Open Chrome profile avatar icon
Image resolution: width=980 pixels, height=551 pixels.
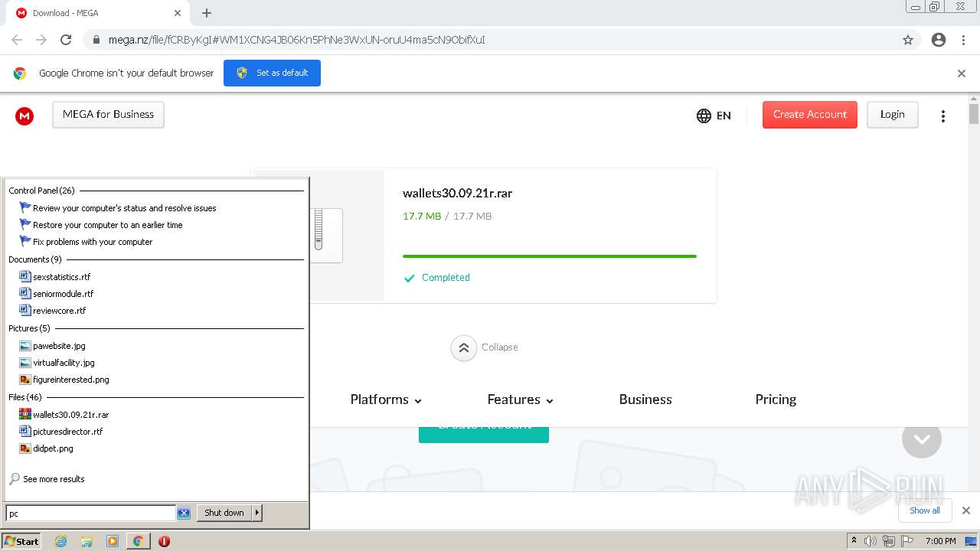(x=939, y=40)
